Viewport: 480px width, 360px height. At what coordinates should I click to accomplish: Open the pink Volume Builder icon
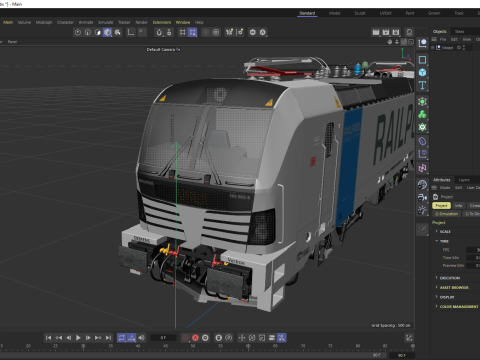422,168
